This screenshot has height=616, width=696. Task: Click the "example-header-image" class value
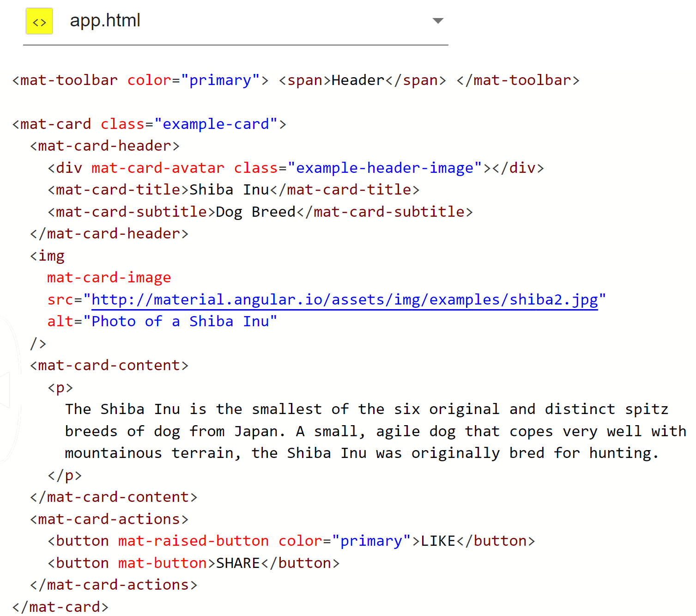385,168
